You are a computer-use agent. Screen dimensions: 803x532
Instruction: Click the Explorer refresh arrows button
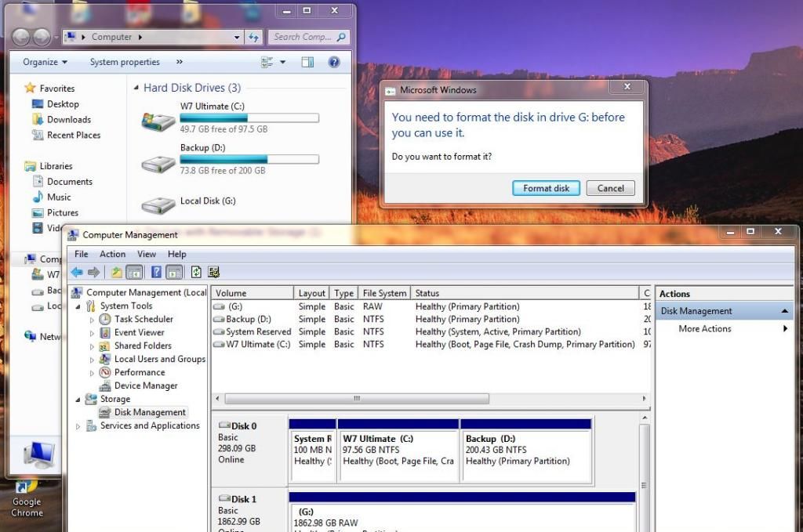click(253, 37)
